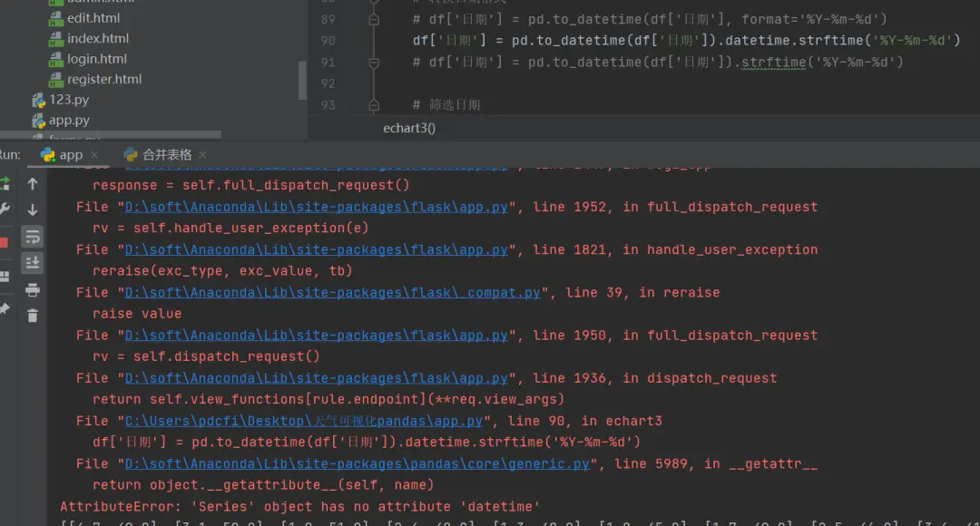
Task: Click project panel vertical scrollbar
Action: tap(302, 80)
